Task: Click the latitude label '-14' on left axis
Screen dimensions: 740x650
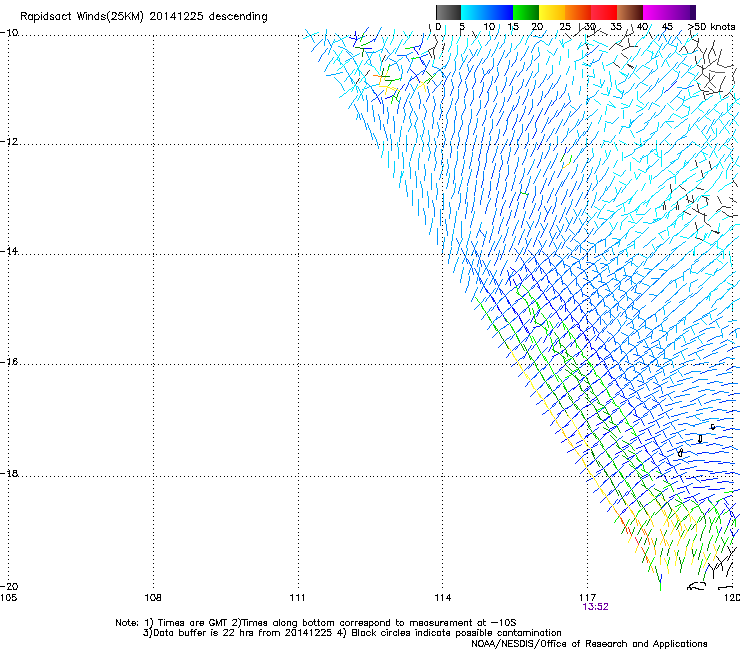Action: click(9, 251)
